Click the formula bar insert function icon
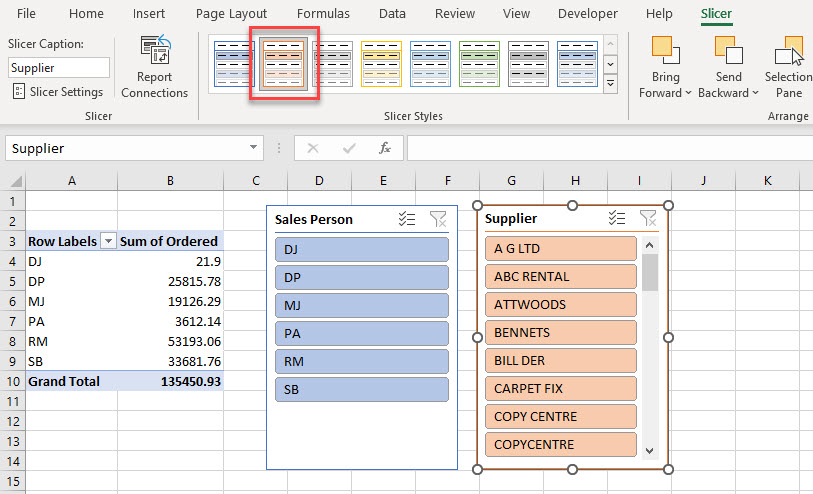 (x=384, y=148)
